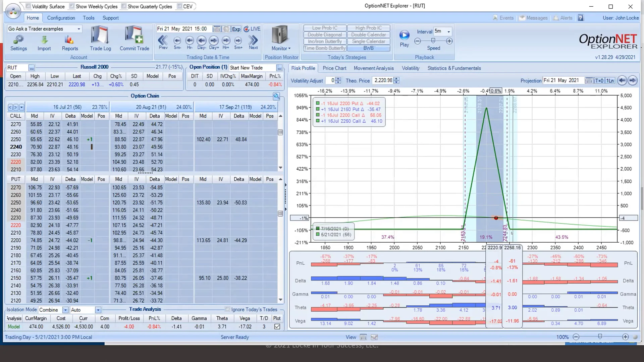Viewport: 644px width, 362px height.
Task: Open the trading date calendar picker
Action: pos(217,29)
